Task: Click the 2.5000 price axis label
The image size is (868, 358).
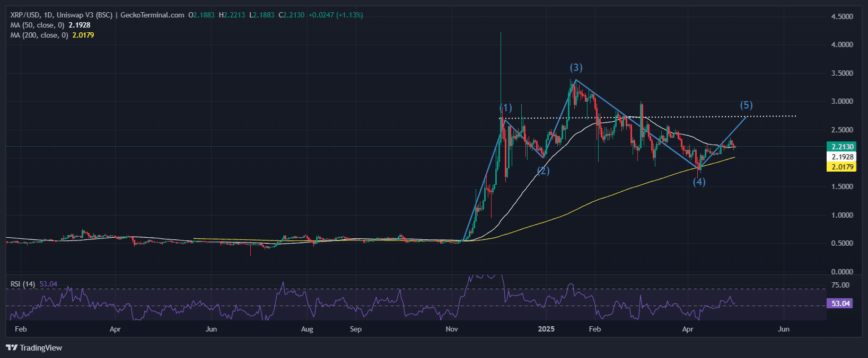Action: 842,130
